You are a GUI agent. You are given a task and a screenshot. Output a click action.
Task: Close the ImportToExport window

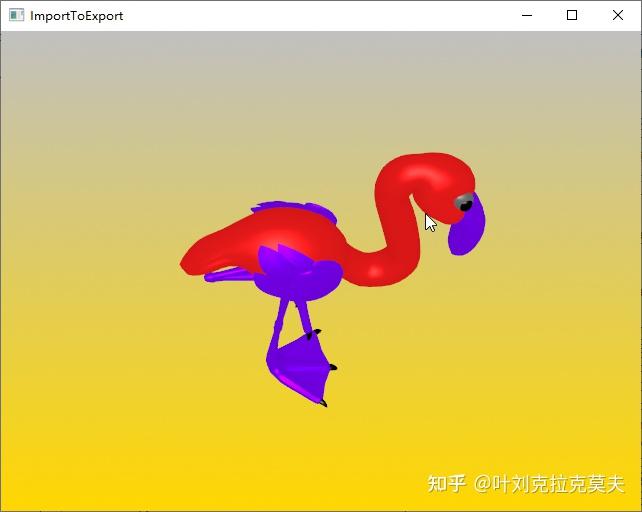[618, 16]
